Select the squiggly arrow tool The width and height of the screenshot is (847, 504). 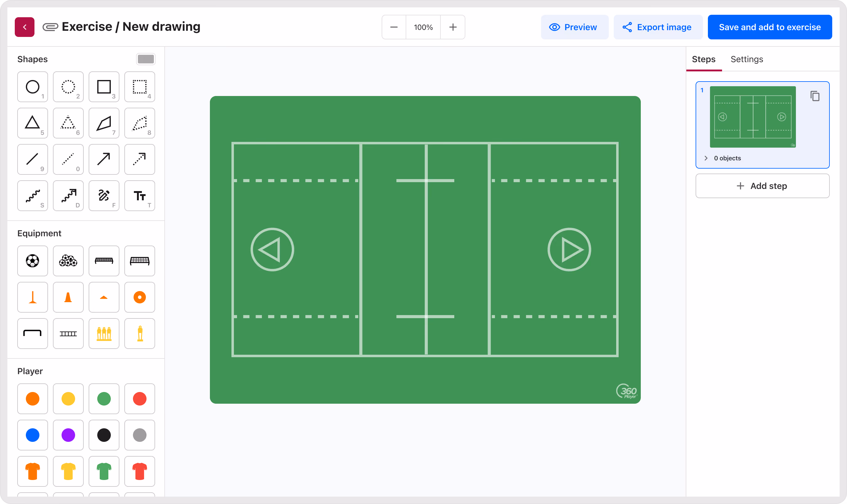(68, 196)
